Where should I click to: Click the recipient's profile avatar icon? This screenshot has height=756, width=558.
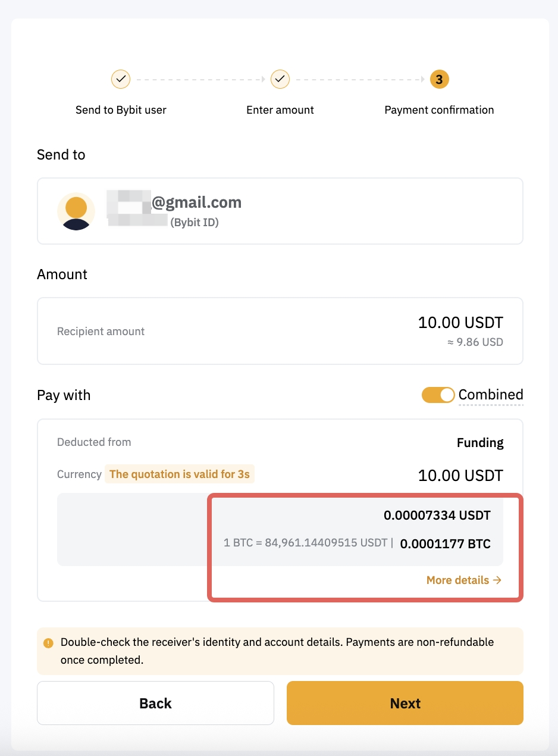coord(76,211)
